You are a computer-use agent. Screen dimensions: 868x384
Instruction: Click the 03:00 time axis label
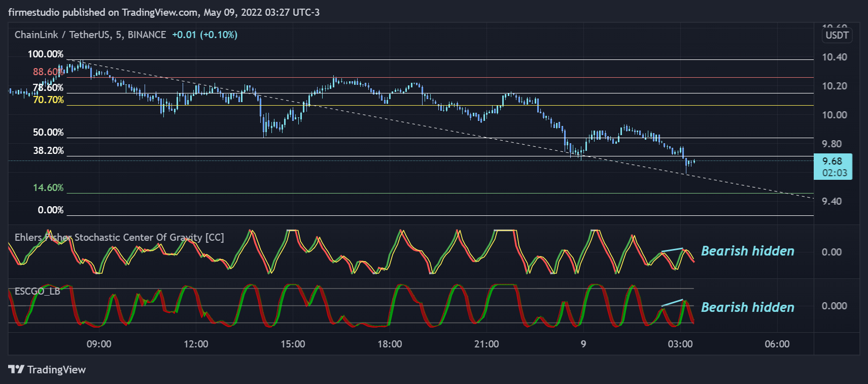click(x=680, y=344)
